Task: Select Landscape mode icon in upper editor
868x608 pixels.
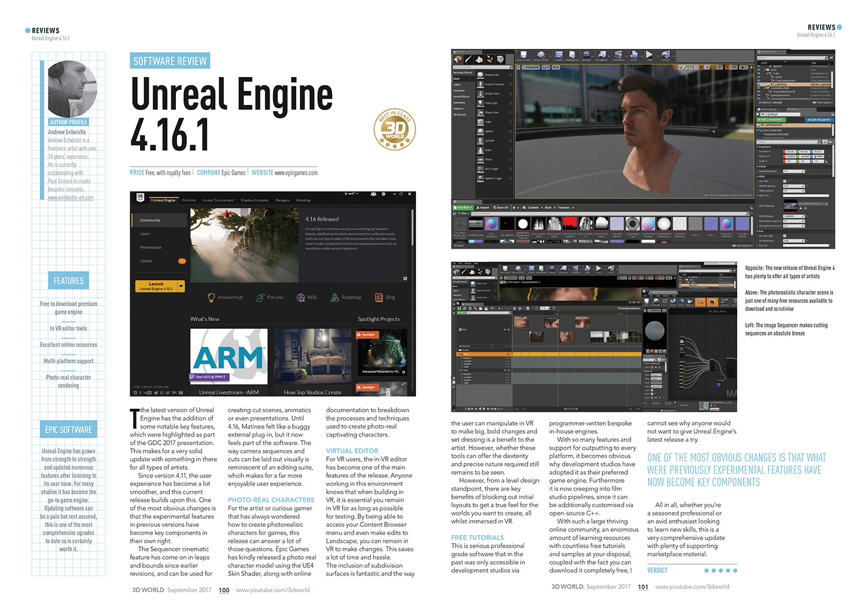Action: click(x=479, y=60)
